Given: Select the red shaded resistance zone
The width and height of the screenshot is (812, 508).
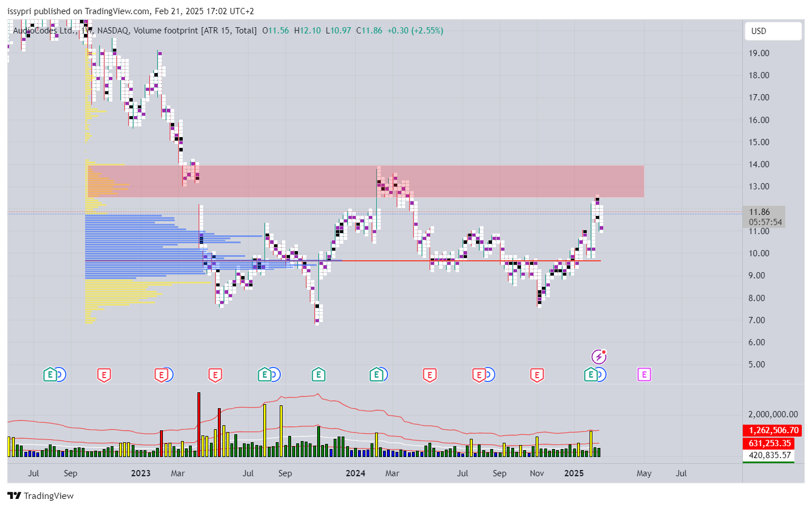Looking at the screenshot, I should (365, 181).
